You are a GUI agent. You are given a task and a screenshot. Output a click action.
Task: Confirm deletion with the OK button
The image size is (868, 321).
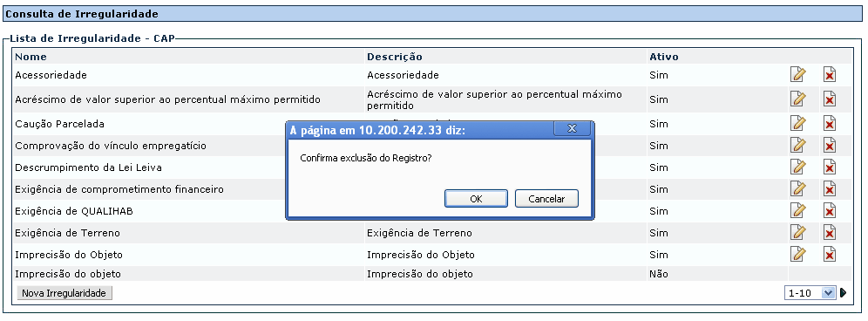click(476, 199)
